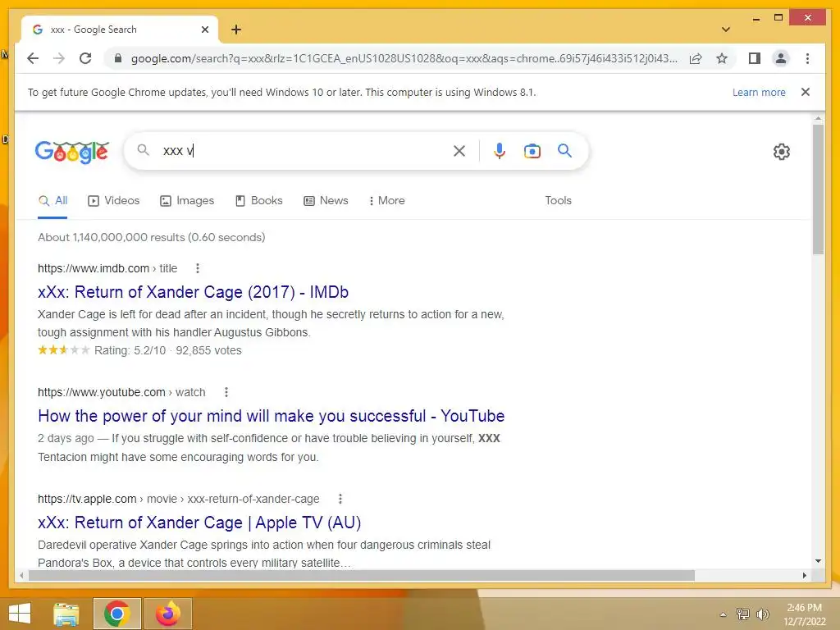Screen dimensions: 840x630
Task: Search by image camera icon
Action: point(532,151)
